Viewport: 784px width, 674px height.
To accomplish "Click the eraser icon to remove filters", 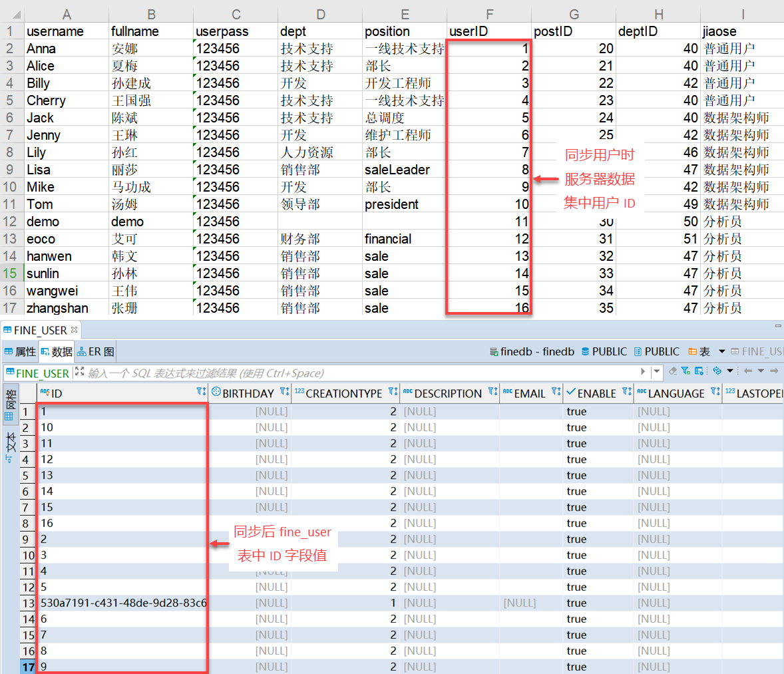I will tap(672, 371).
